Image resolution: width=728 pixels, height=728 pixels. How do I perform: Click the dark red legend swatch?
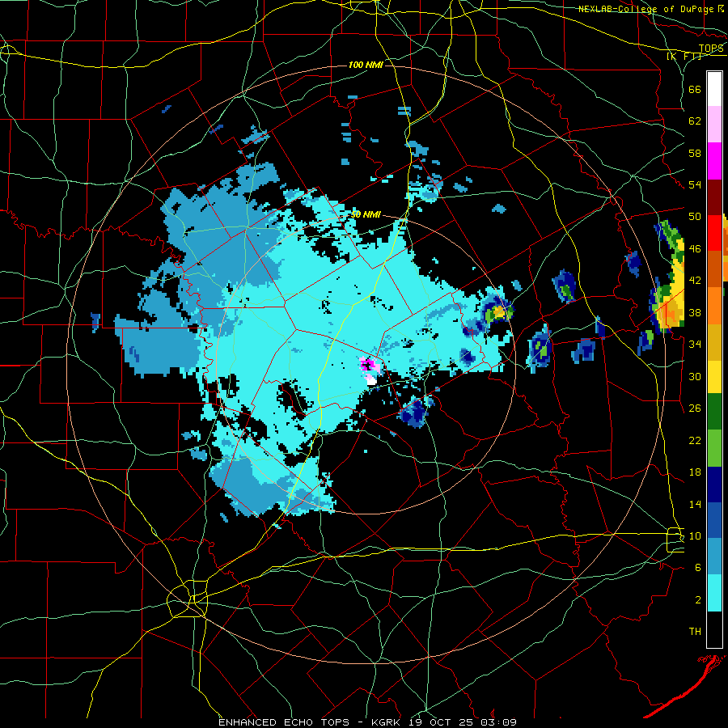[x=714, y=197]
